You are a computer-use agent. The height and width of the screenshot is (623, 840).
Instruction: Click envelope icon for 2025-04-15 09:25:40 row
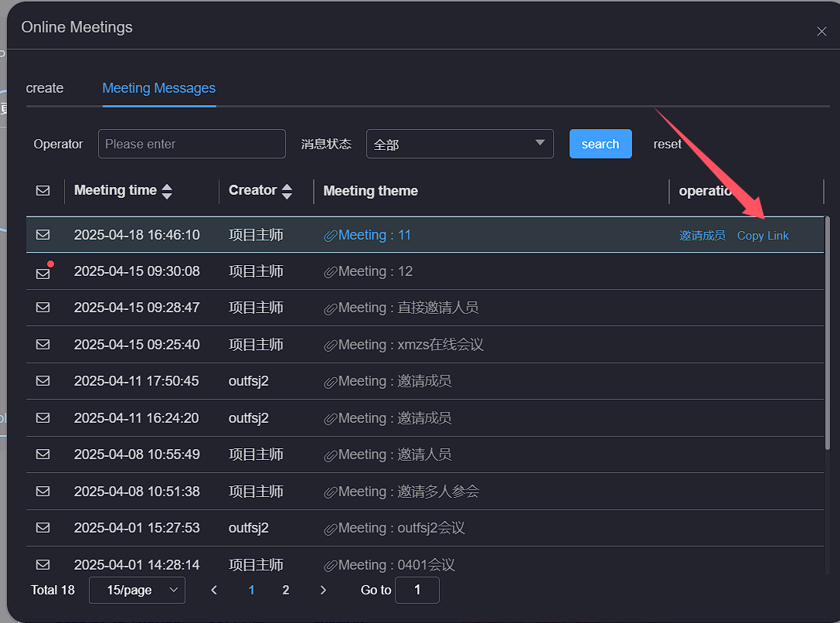pyautogui.click(x=43, y=345)
